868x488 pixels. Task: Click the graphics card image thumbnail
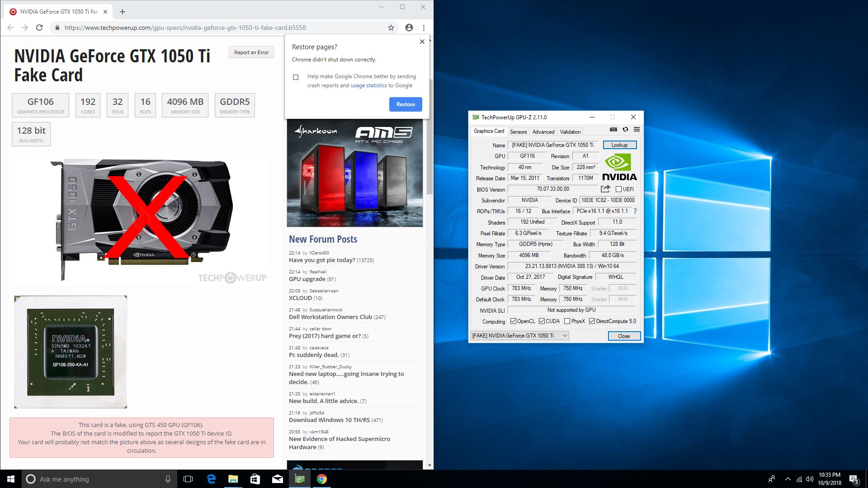click(x=142, y=220)
